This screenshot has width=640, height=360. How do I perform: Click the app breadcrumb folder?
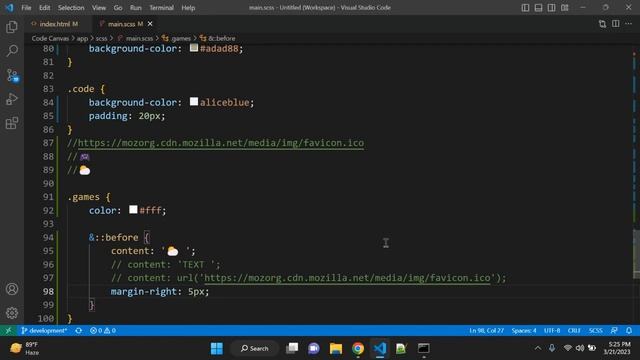click(82, 38)
